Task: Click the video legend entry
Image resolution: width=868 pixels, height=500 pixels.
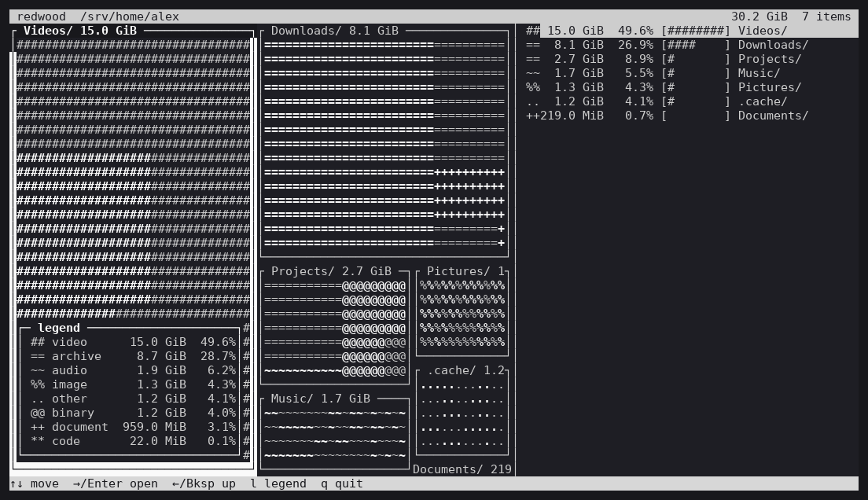Action: coord(134,342)
